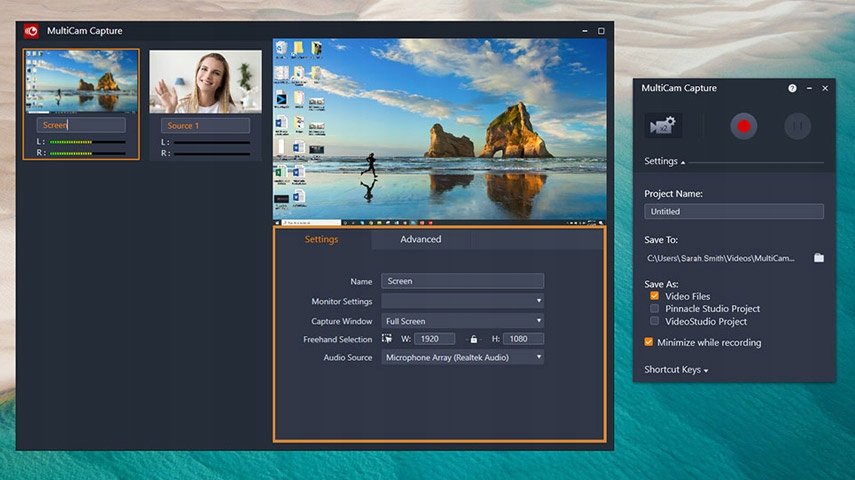Uncheck the Video Files checkbox
This screenshot has height=480, width=855.
pos(655,296)
